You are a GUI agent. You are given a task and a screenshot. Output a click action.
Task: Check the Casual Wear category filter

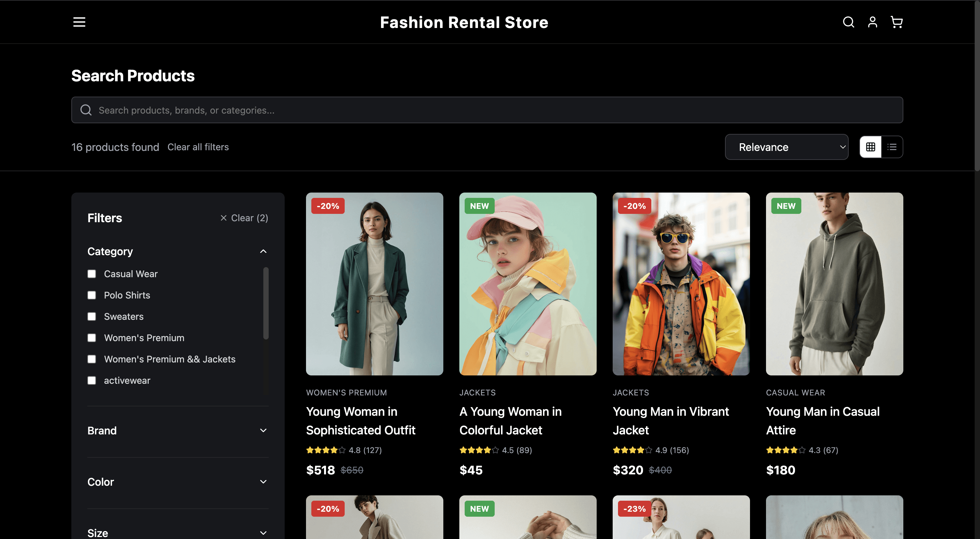(x=92, y=274)
